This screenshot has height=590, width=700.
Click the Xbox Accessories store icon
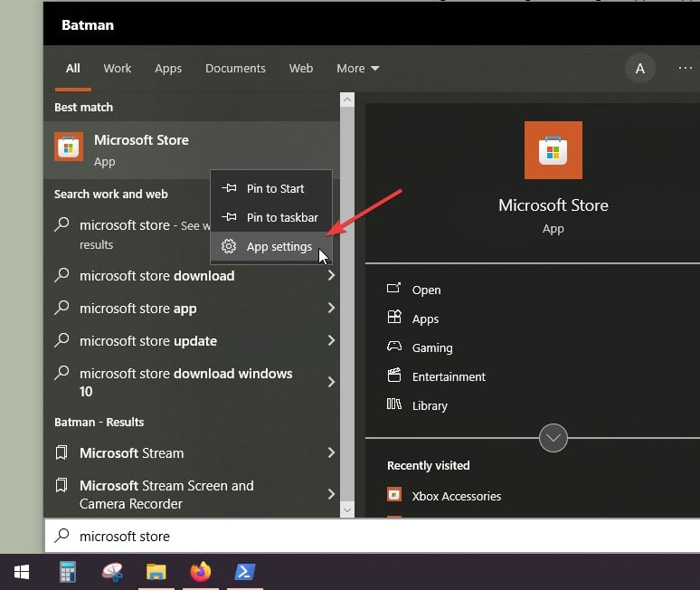(x=394, y=494)
